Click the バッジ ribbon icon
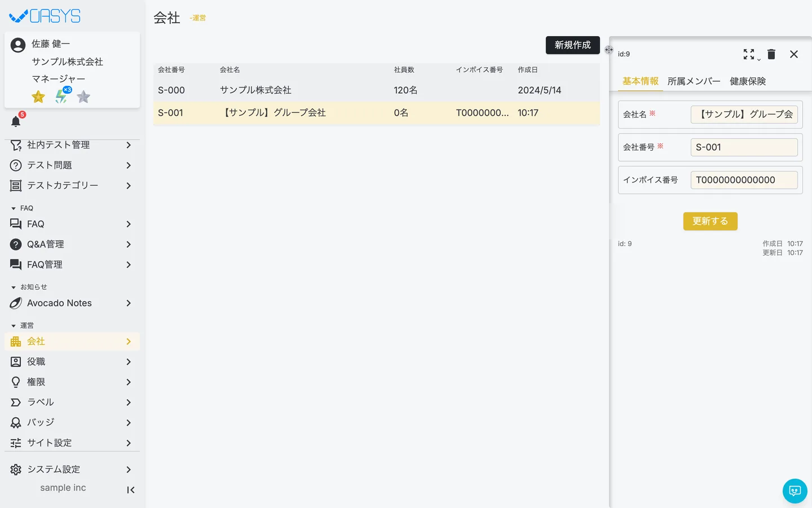Screen dimensions: 812x508 [x=16, y=423]
